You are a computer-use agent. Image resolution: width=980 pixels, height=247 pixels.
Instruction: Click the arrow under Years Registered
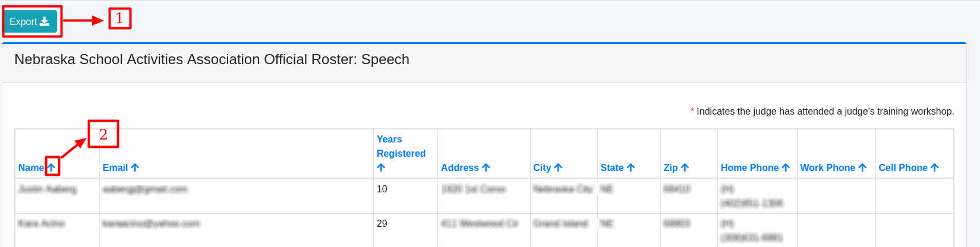click(x=381, y=167)
